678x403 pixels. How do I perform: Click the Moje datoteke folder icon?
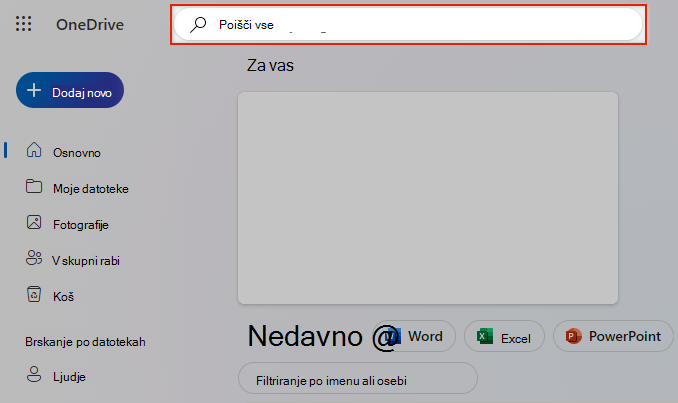click(x=34, y=186)
